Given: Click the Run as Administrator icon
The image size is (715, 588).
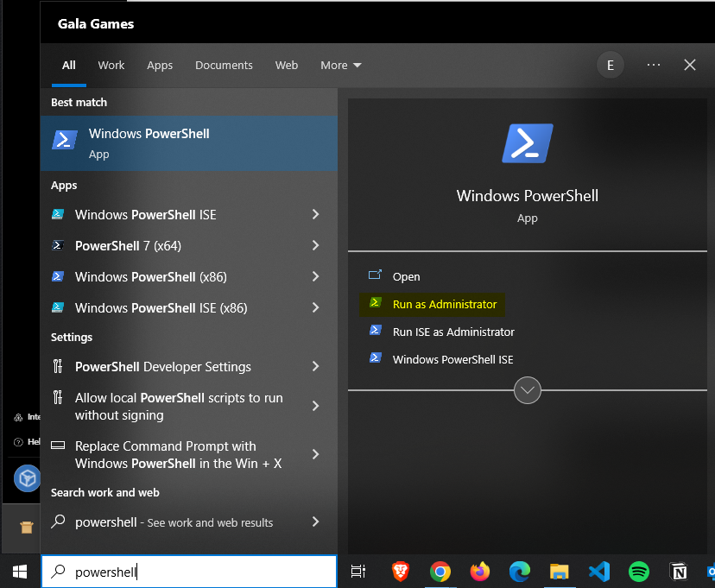Looking at the screenshot, I should 376,302.
